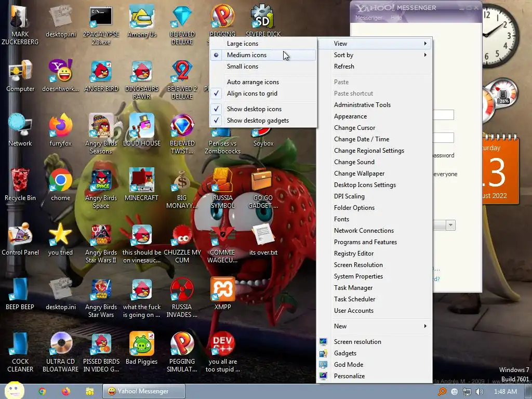Open Gadgets menu entry
Screen dimensions: 532x399
374,353
